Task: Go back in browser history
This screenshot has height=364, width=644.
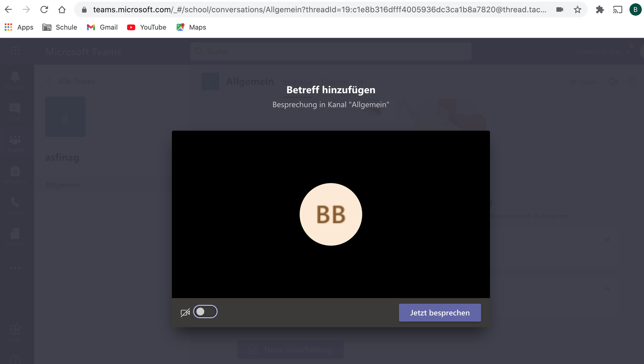Action: (x=9, y=10)
